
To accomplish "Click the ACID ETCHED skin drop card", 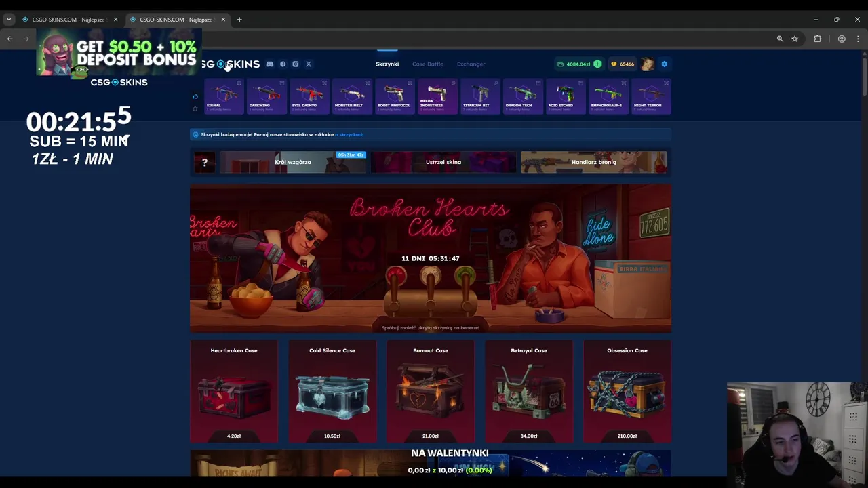I will pyautogui.click(x=566, y=96).
